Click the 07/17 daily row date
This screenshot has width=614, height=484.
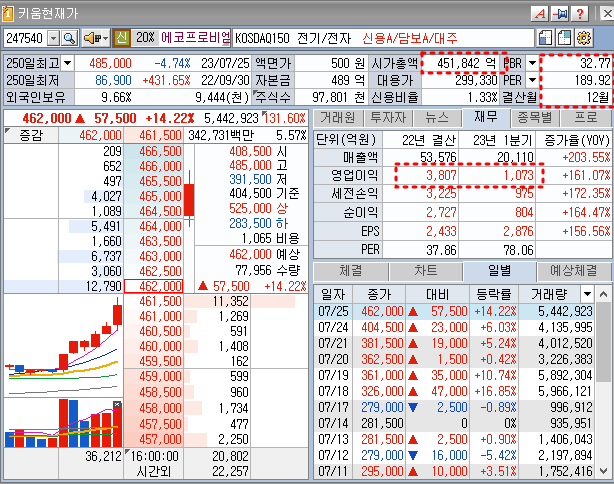[x=333, y=407]
